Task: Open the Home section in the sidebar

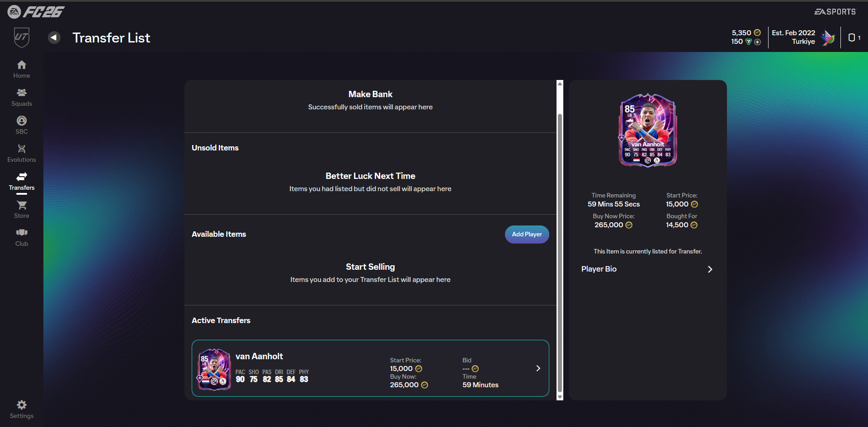Action: click(x=22, y=70)
